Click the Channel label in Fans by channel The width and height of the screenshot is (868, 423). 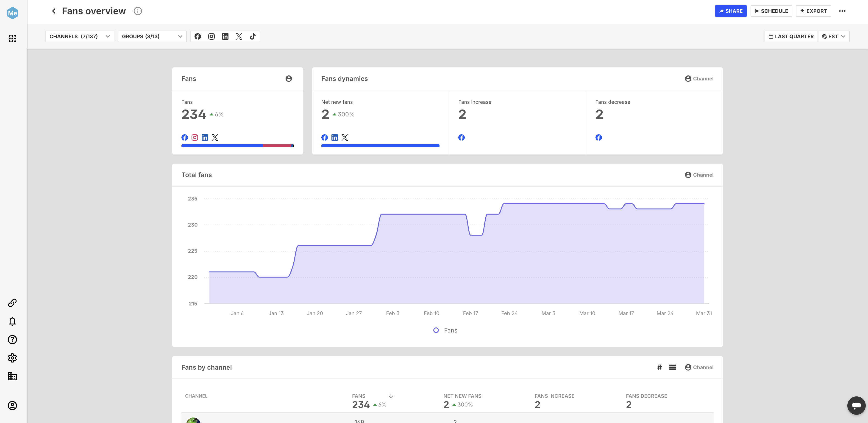(699, 368)
